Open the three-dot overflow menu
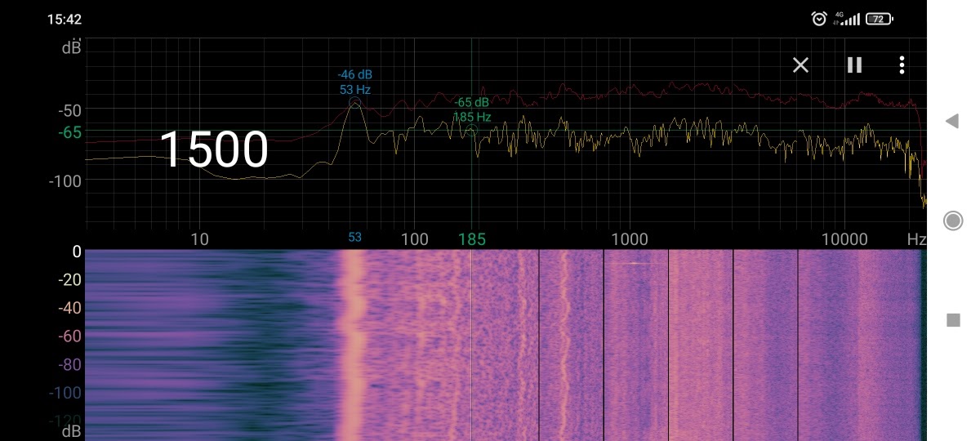Viewport: 980px width, 441px height. click(902, 65)
